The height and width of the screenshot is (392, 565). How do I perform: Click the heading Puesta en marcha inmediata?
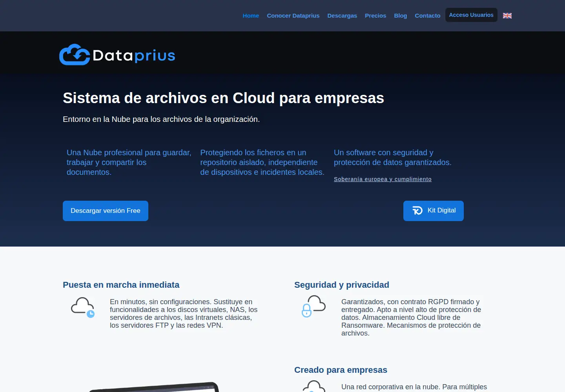121,285
